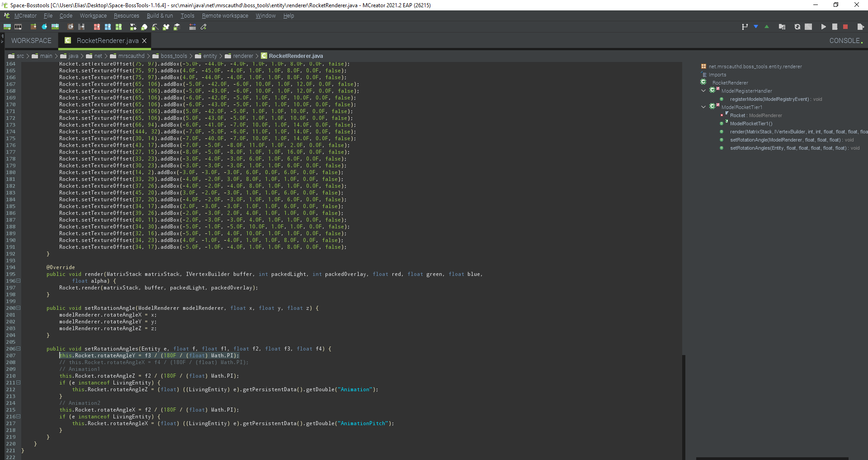Open the boss_tools breadcrumb dropdown
The height and width of the screenshot is (460, 868).
click(x=174, y=56)
